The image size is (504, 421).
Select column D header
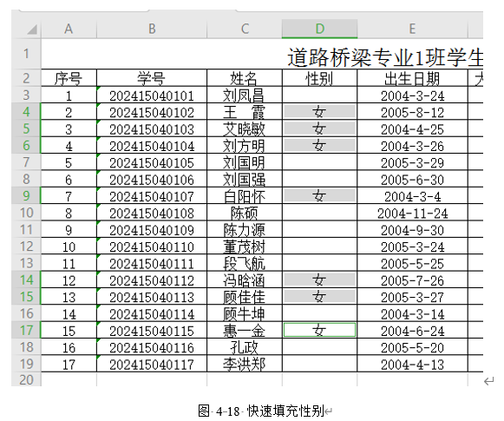(319, 29)
